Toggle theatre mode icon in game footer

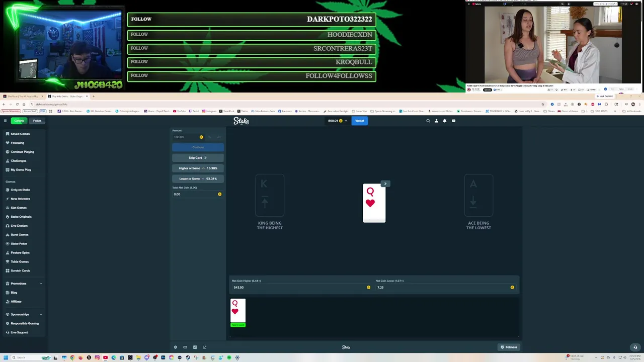[x=185, y=347]
